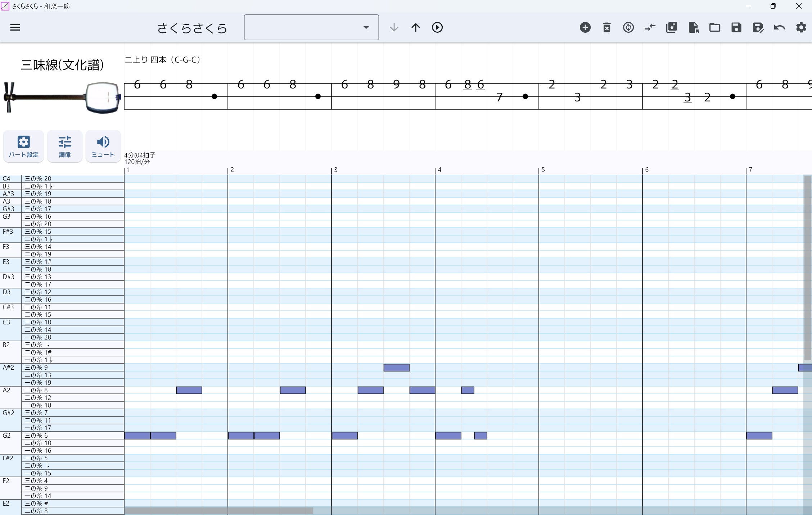The image size is (812, 515).
Task: Open the settings gear in toolbar
Action: pyautogui.click(x=801, y=27)
